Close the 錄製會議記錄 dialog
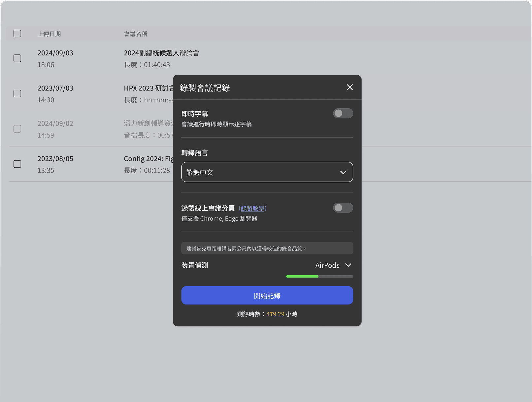 click(349, 87)
